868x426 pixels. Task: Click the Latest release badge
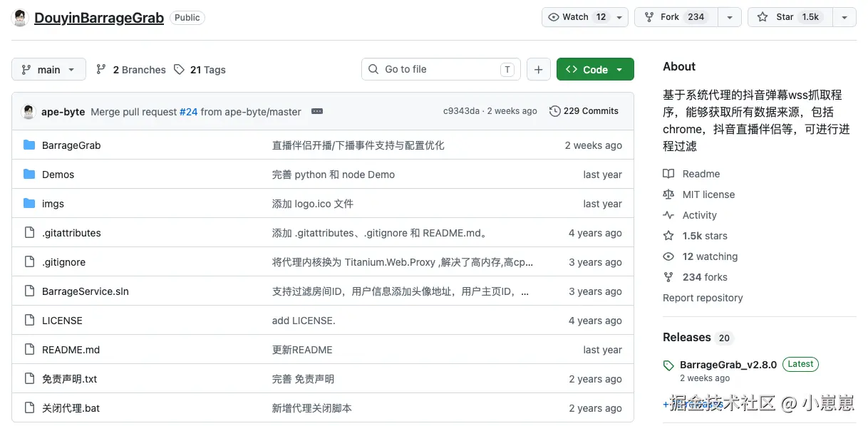tap(800, 363)
